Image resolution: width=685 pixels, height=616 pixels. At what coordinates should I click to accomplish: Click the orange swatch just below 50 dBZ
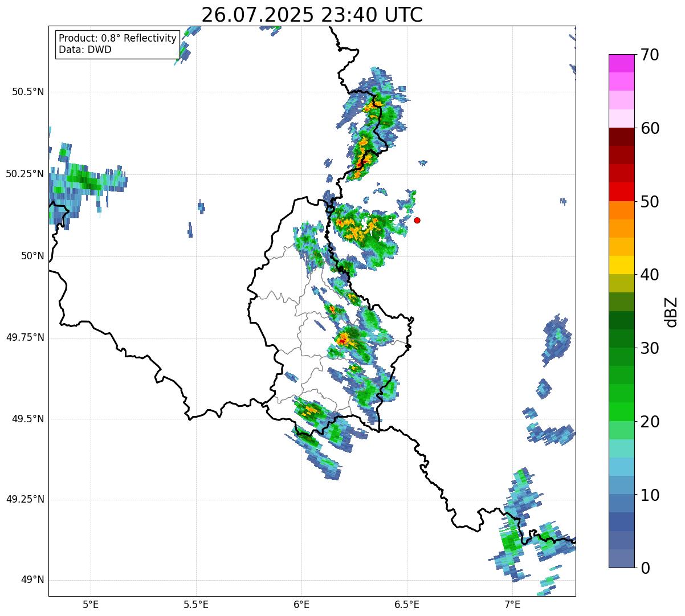tap(621, 210)
